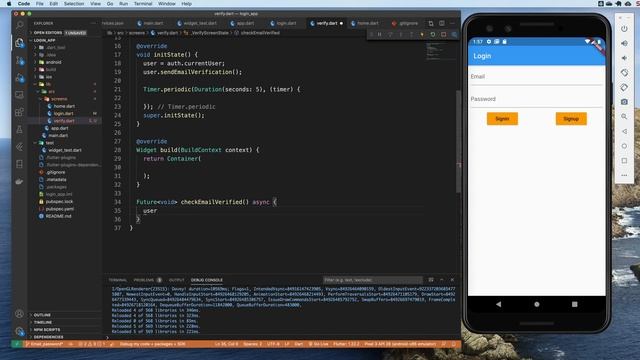
Task: Collapse the LOGIN_APP project root
Action: (44, 40)
